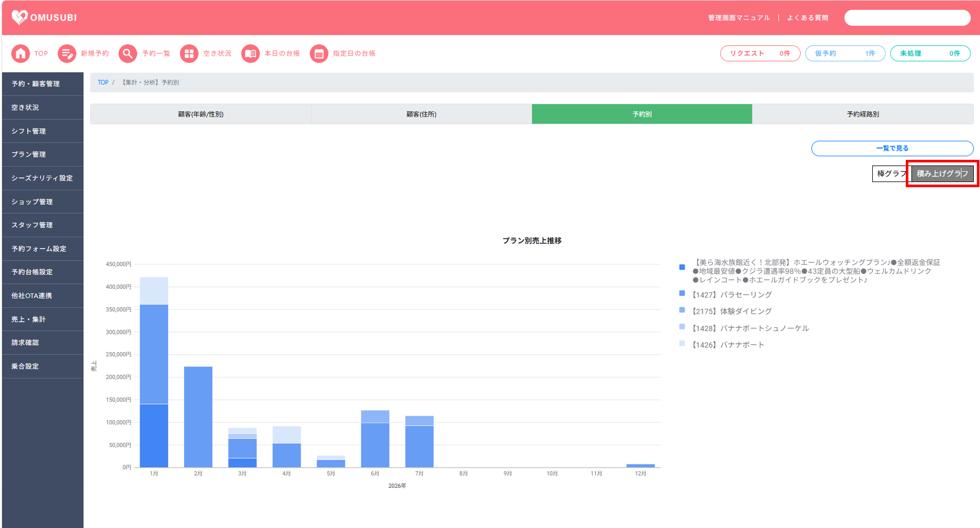Screen dimensions: 980x528
Task: Click the 1月 stacked bar in the chart
Action: click(154, 372)
